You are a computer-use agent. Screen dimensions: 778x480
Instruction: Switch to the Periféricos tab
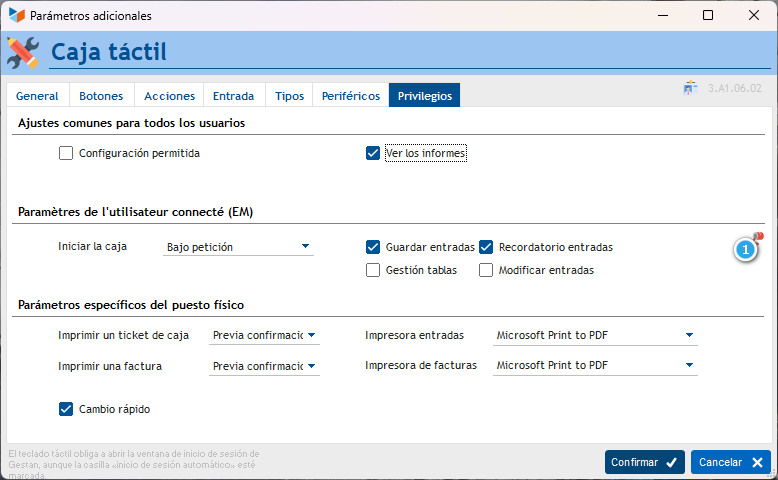[x=350, y=96]
